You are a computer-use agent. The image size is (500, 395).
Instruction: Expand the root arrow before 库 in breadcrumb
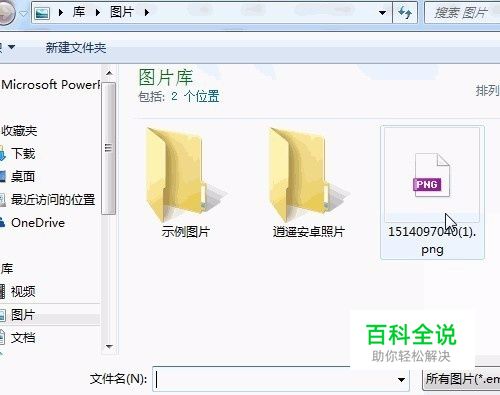(x=61, y=13)
